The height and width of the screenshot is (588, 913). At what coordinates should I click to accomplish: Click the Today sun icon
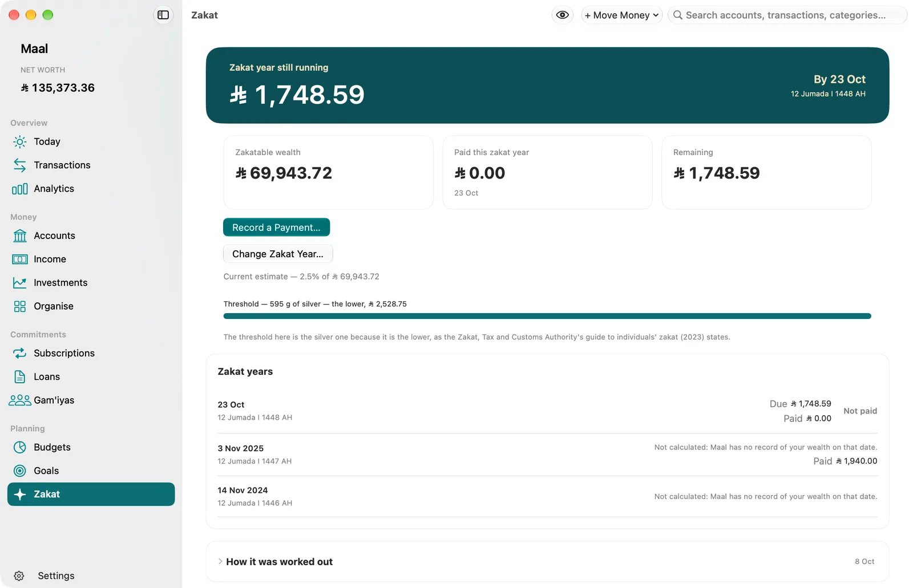pos(20,141)
